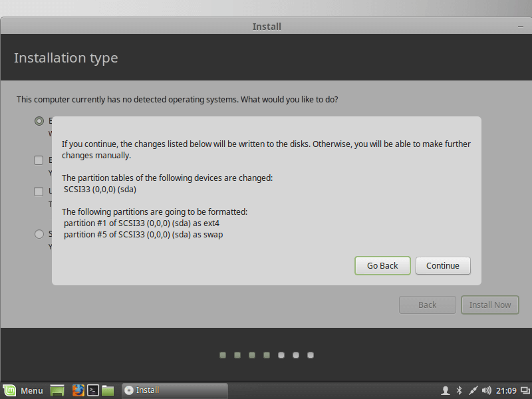Open the user applet in system tray
532x399 pixels.
446,390
